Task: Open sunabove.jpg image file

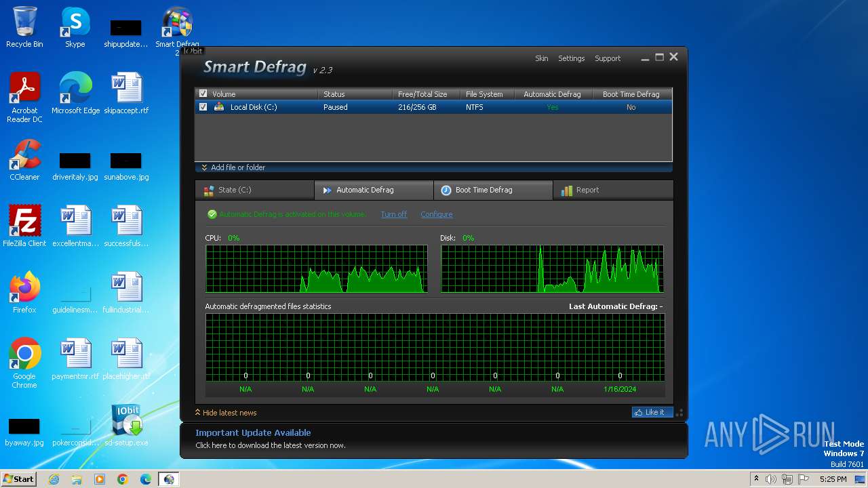Action: tap(126, 167)
